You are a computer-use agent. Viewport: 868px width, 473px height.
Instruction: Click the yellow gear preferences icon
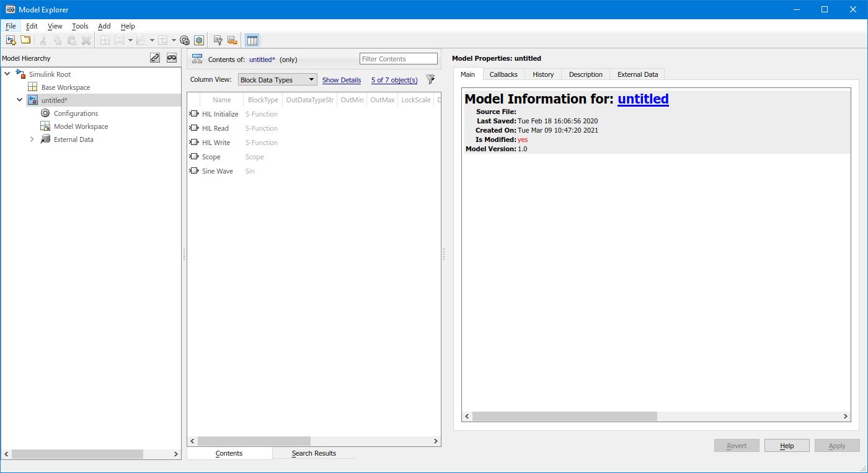[199, 40]
